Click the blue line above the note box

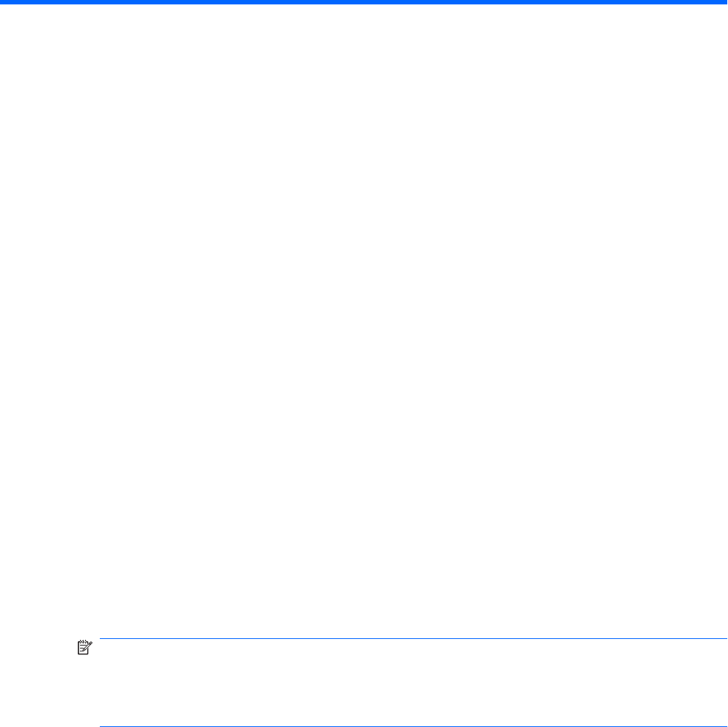(413, 638)
